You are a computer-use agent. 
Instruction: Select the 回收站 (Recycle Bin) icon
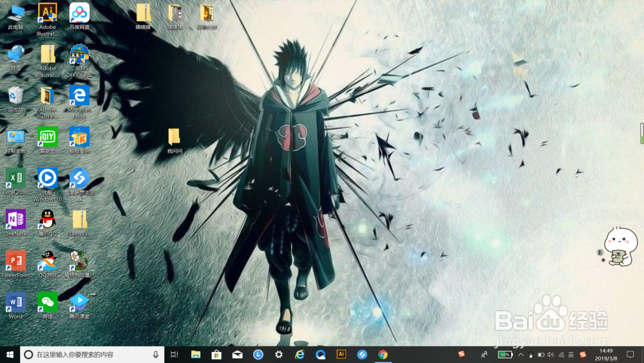click(15, 99)
